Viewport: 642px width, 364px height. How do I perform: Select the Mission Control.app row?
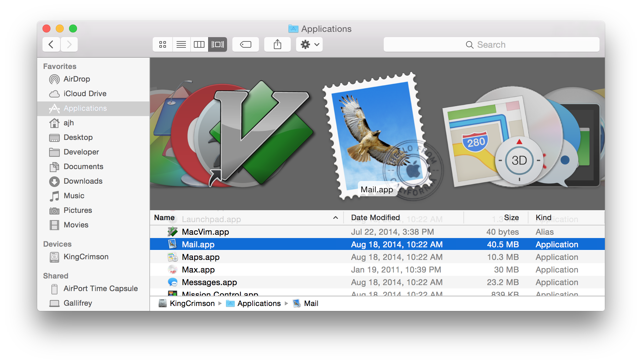377,293
